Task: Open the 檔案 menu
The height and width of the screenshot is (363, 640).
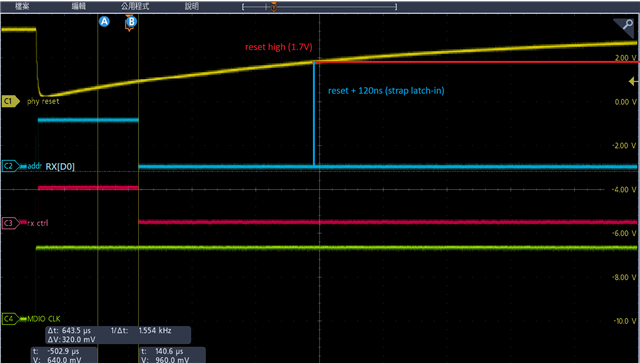Action: pos(22,6)
